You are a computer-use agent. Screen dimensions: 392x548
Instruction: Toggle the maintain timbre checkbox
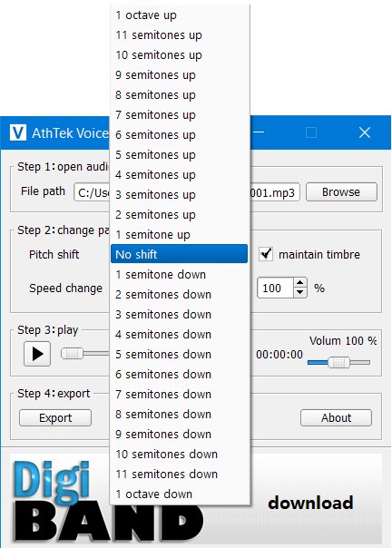pos(266,254)
